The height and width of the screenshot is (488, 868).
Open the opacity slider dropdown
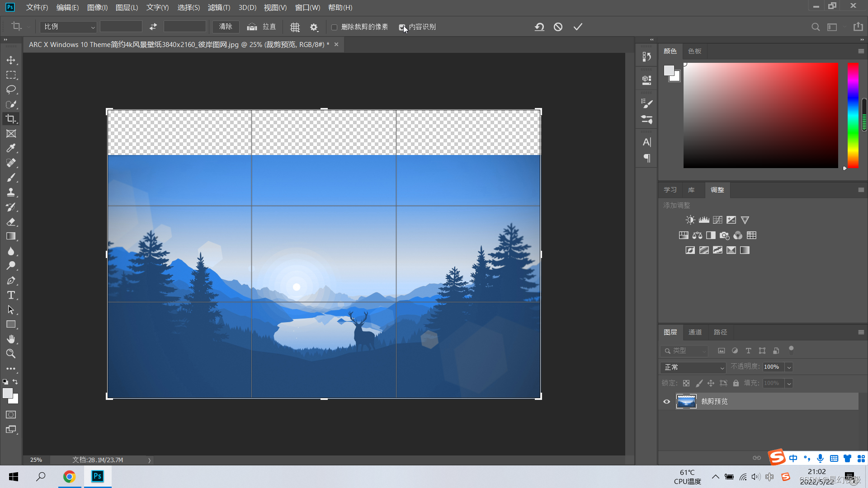[789, 367]
